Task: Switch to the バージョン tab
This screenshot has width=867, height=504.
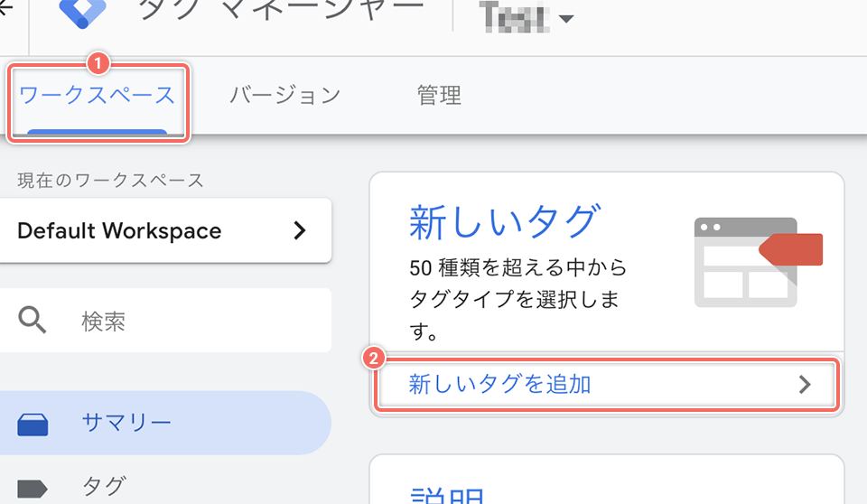Action: [285, 96]
